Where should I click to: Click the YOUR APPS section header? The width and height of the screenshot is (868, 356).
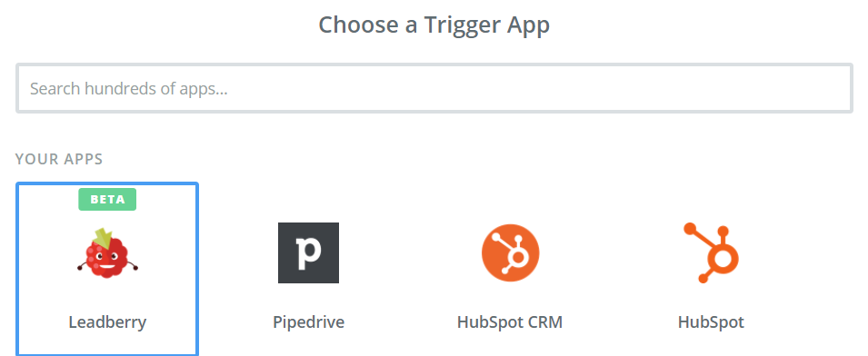pyautogui.click(x=59, y=159)
